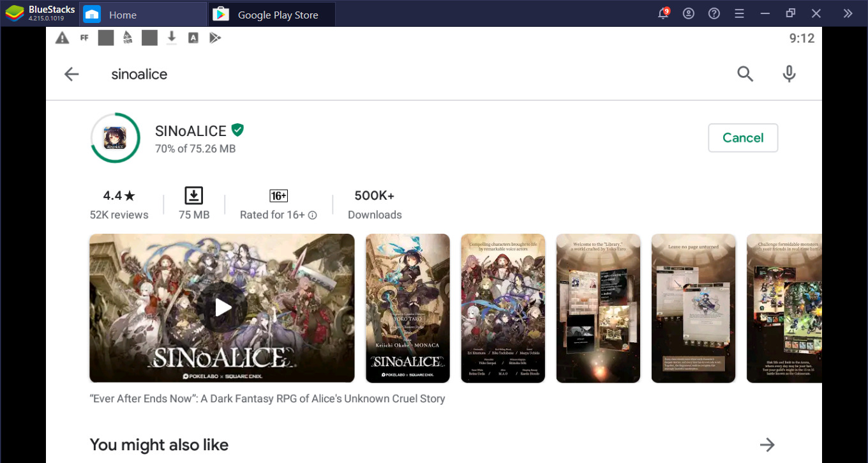
Task: Click the BlueStacks logo icon
Action: coord(15,13)
